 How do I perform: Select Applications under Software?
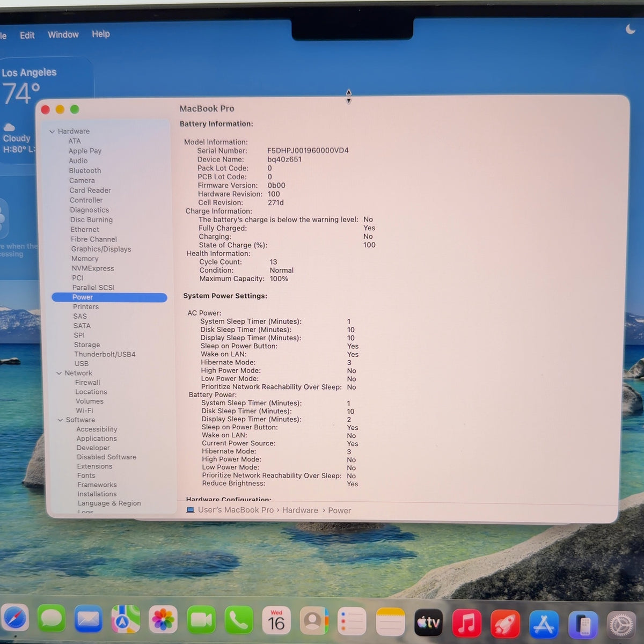(x=97, y=438)
